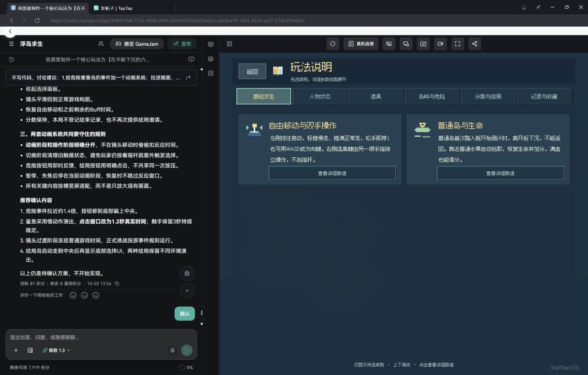Switch to the 人物状态 tab
The image size is (588, 375).
point(320,96)
